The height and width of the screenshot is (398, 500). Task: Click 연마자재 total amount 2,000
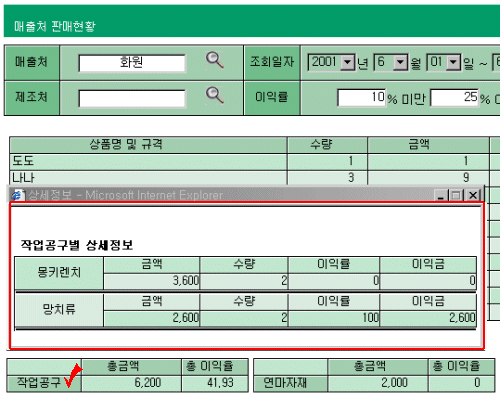point(378,383)
